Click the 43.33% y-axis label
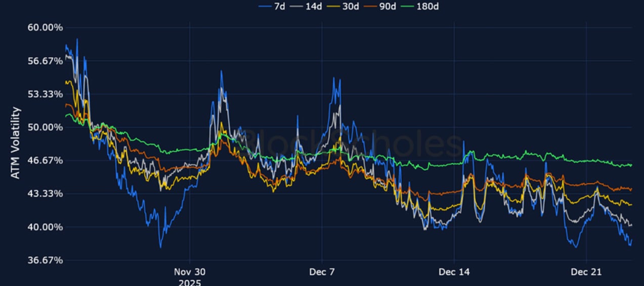 point(45,194)
